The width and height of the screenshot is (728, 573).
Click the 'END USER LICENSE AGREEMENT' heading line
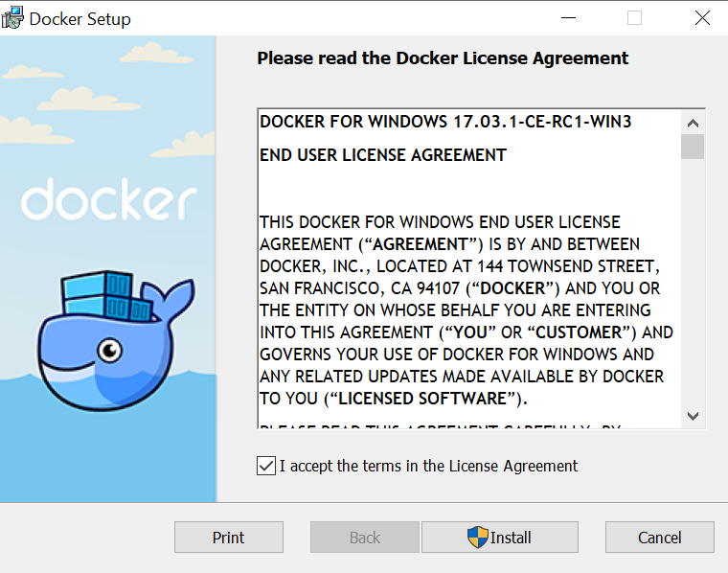(383, 155)
